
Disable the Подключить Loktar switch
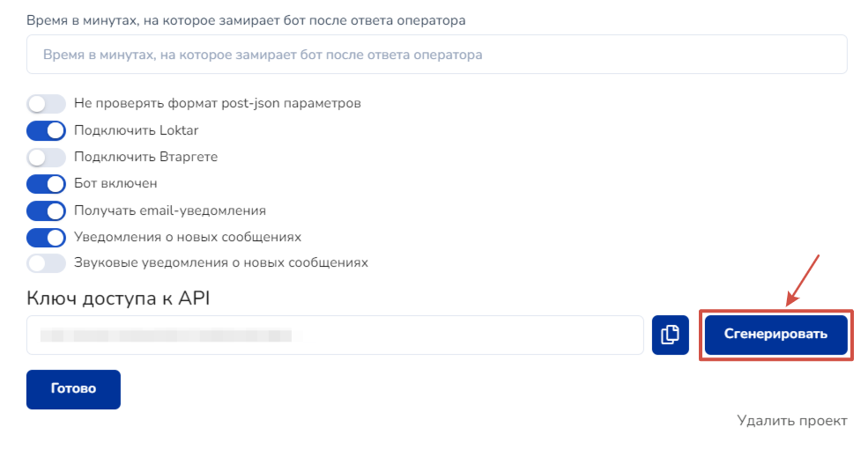[x=47, y=130]
